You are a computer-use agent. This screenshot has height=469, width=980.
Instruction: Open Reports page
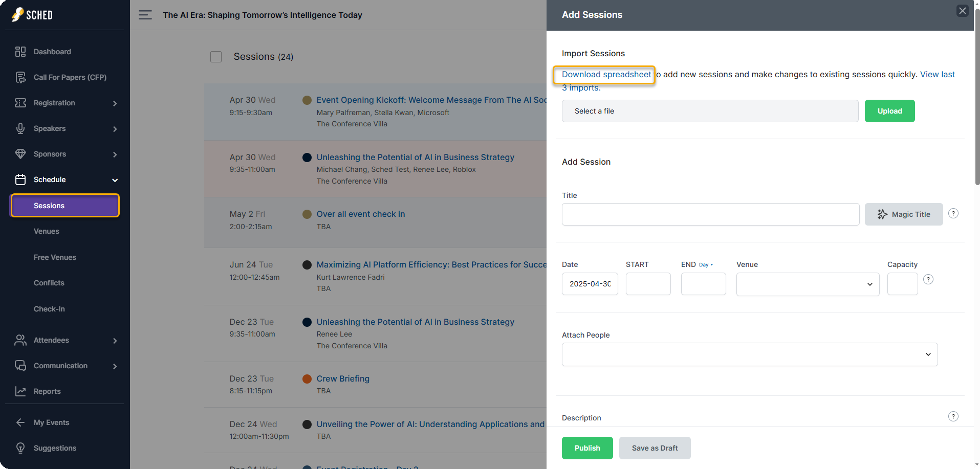(x=47, y=391)
